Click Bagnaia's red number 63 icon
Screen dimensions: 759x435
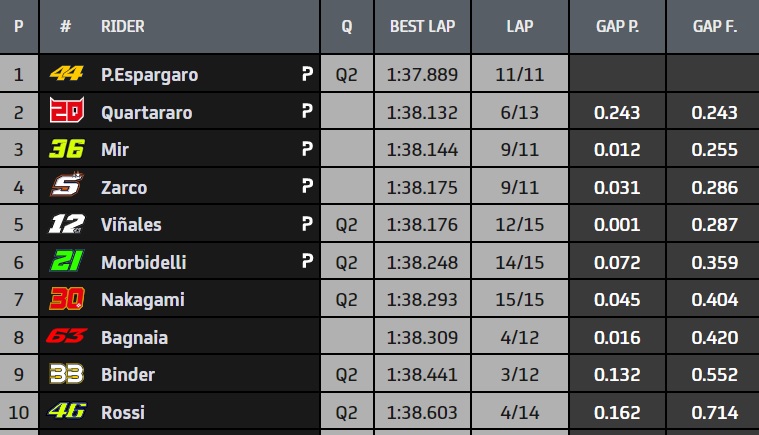(x=66, y=337)
